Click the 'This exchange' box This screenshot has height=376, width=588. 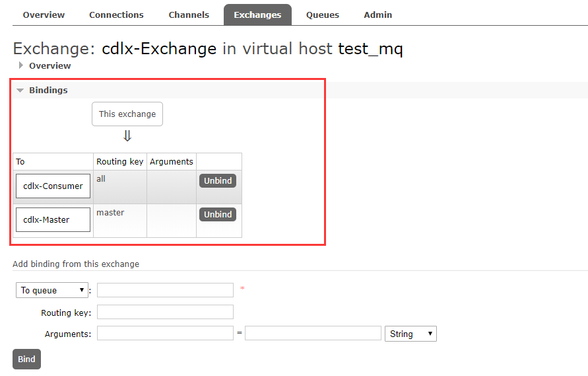(x=127, y=114)
